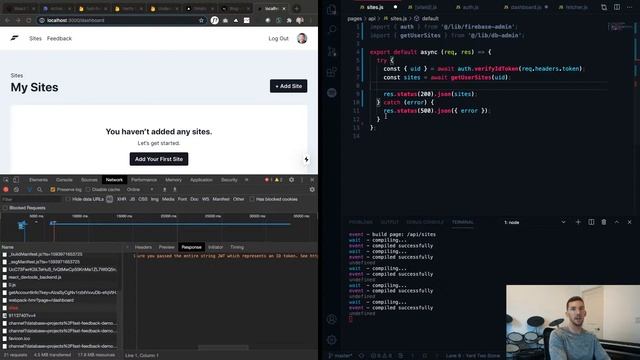Screen dimensions: 640x360
Task: Open DevTools settings gear
Action: pyautogui.click(x=291, y=180)
